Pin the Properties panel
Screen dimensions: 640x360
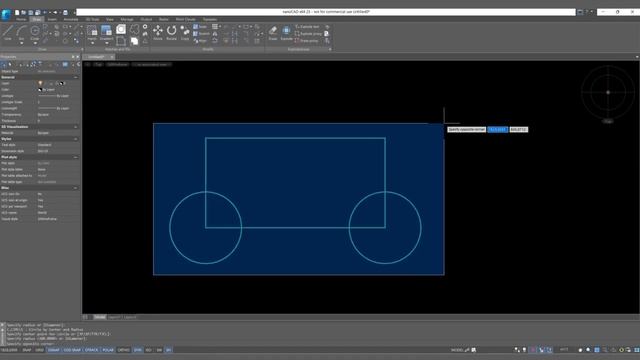[73, 57]
